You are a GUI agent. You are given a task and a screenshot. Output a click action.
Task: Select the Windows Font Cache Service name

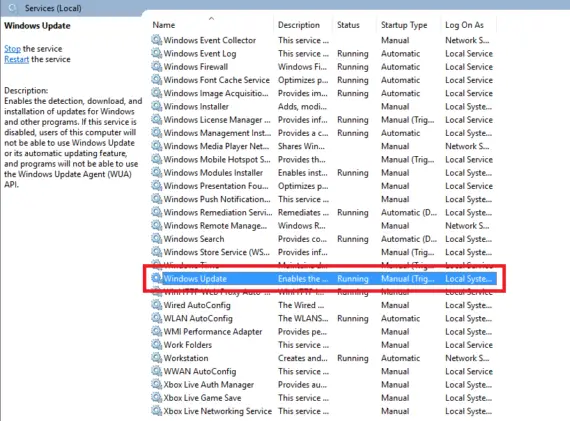(217, 80)
